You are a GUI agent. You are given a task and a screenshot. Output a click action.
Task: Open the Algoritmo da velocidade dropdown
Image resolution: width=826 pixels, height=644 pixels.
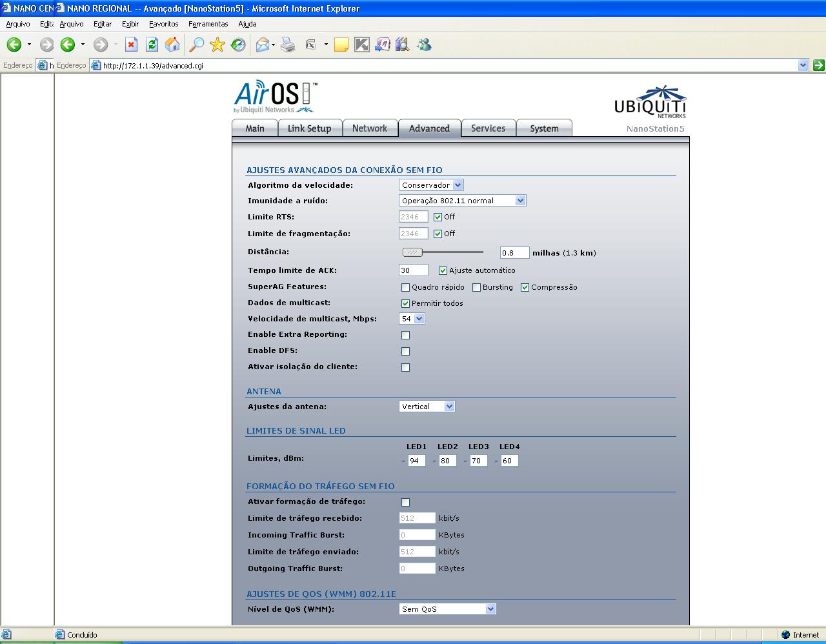pyautogui.click(x=431, y=185)
